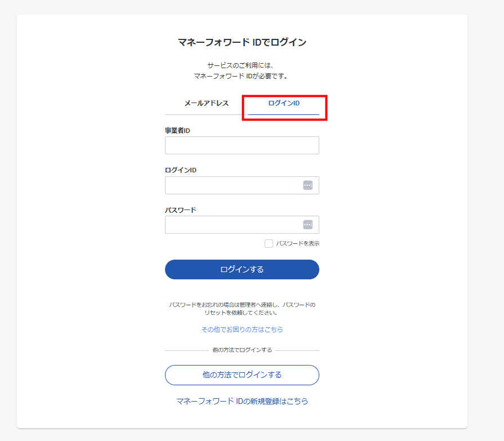Click the マネーフォワード IDでログイン heading
The height and width of the screenshot is (441, 504).
(242, 42)
